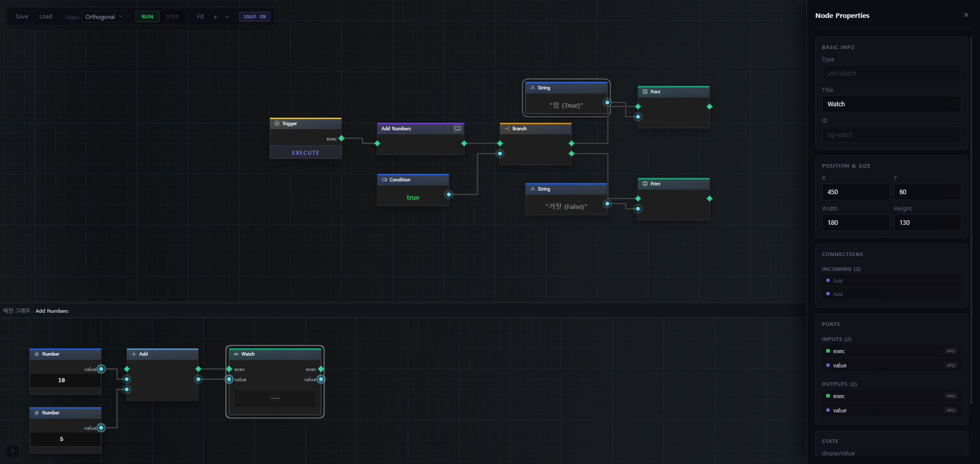Click the Type field showing util/Watch

point(892,74)
